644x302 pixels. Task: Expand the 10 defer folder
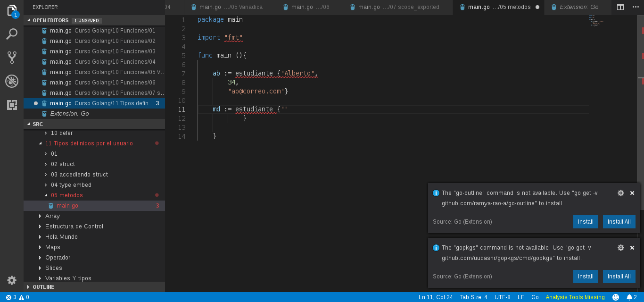[46, 133]
